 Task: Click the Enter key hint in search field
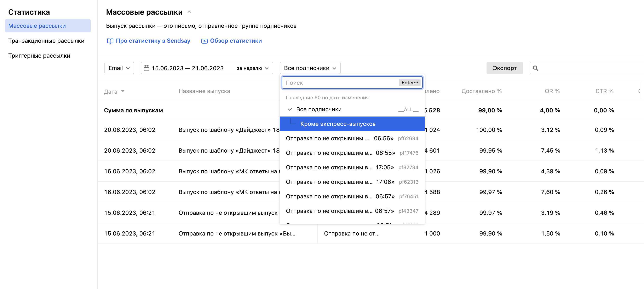(x=409, y=83)
